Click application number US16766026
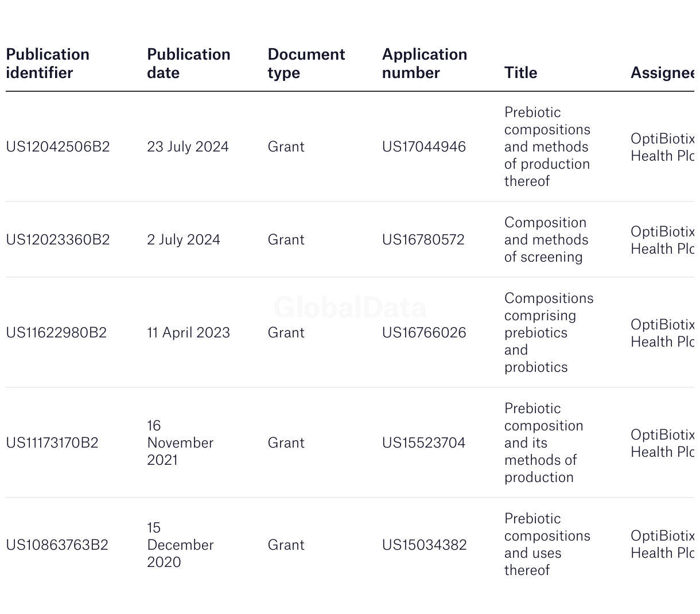The width and height of the screenshot is (700, 614). (x=424, y=333)
